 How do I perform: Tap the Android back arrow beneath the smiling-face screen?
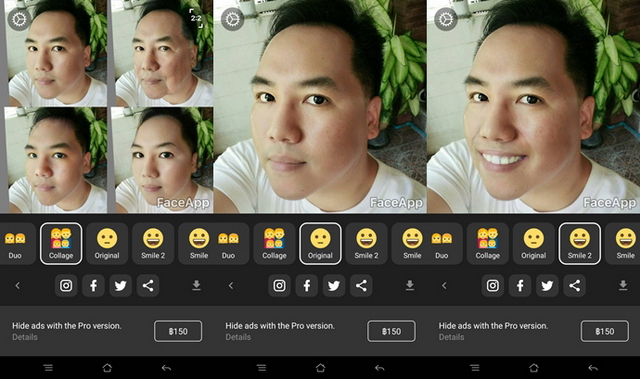[593, 368]
